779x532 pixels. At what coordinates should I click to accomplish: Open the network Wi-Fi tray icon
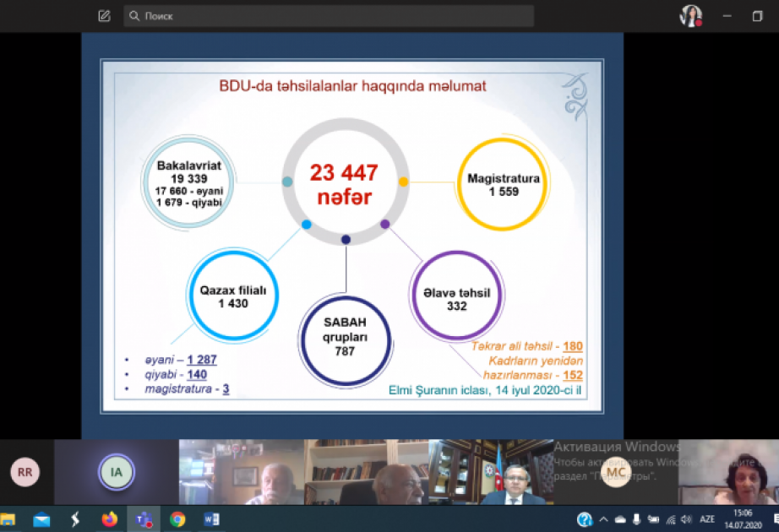tap(671, 519)
